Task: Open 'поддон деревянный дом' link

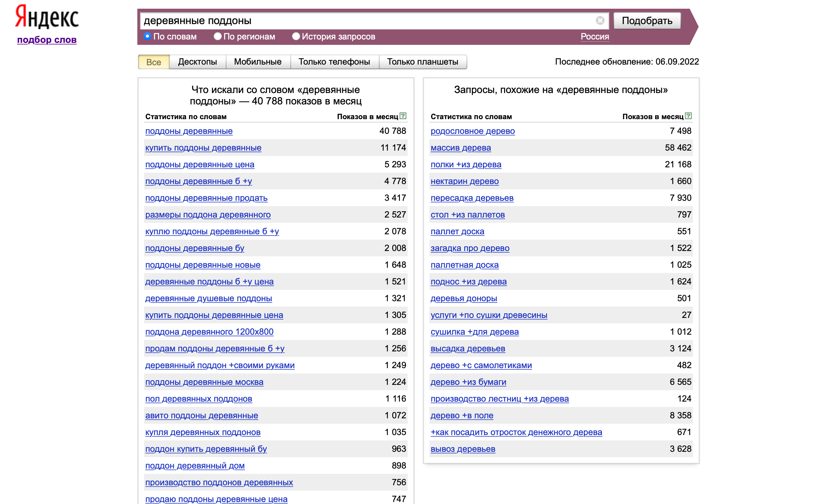Action: (x=195, y=467)
